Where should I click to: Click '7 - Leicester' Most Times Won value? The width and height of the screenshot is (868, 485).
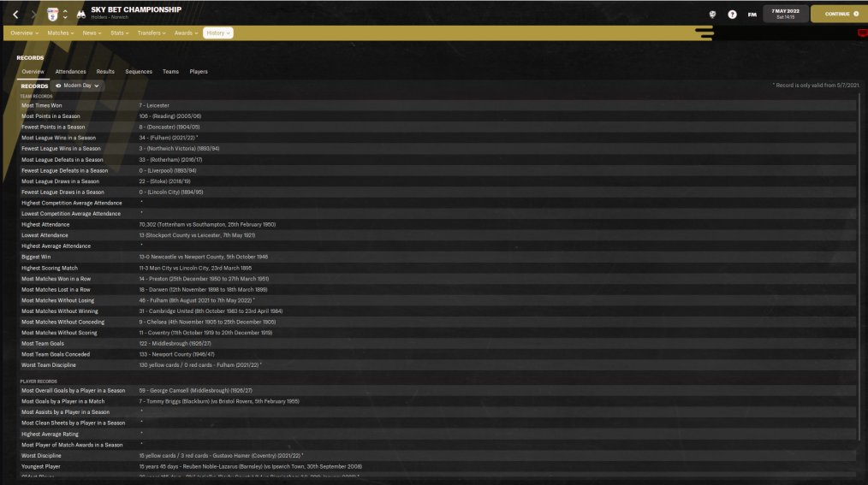pyautogui.click(x=154, y=105)
